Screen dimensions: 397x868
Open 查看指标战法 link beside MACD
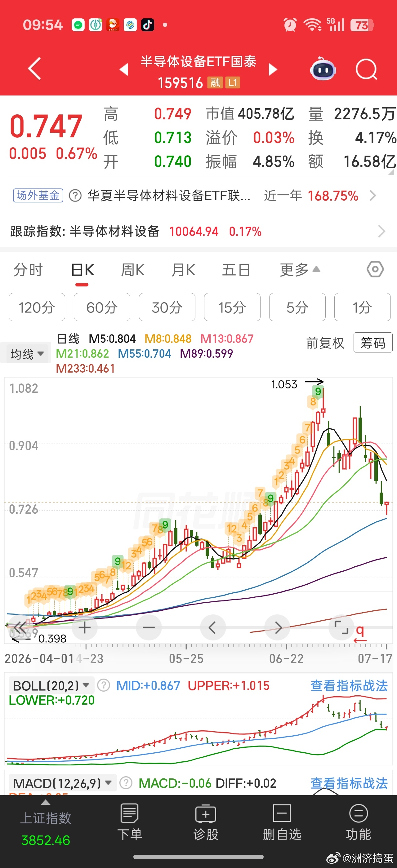point(349,783)
